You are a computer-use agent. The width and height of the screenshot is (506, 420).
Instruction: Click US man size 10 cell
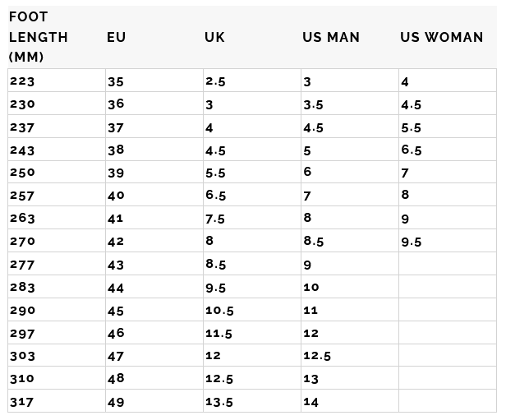pyautogui.click(x=310, y=288)
